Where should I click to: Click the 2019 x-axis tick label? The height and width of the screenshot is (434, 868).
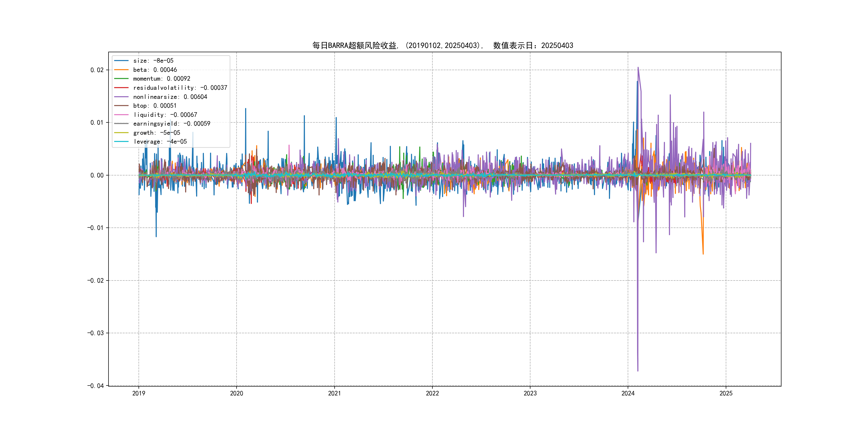(139, 393)
